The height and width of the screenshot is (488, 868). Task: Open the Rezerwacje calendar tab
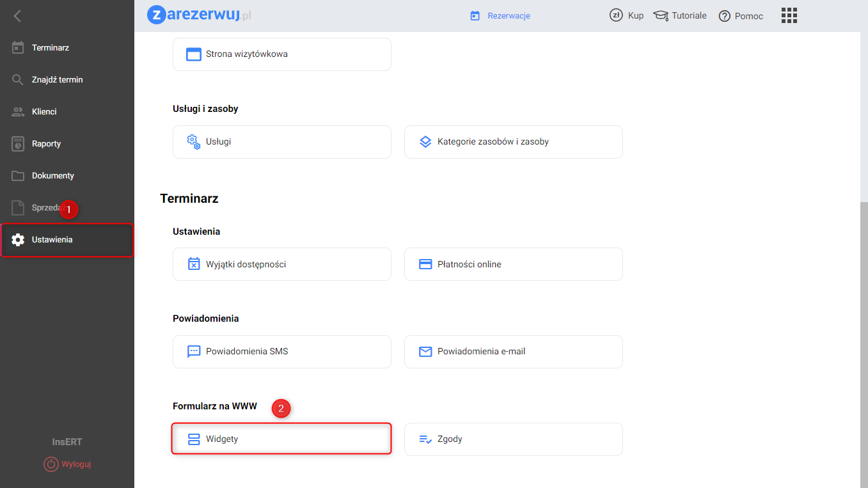(x=500, y=16)
